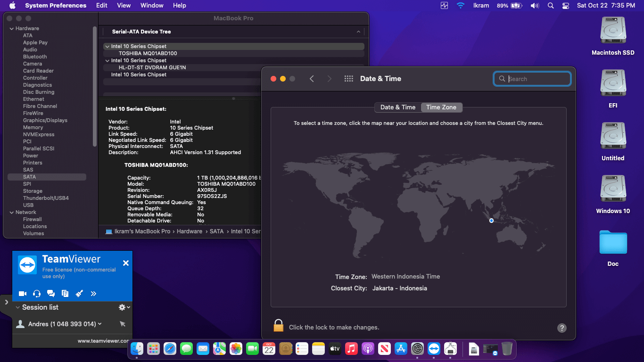Click the lock to make changes

(279, 325)
